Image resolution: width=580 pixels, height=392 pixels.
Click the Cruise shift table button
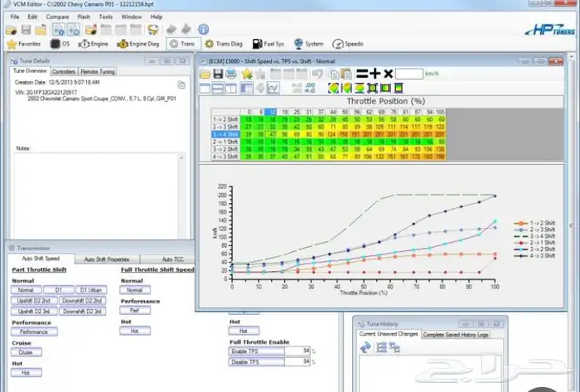point(27,352)
